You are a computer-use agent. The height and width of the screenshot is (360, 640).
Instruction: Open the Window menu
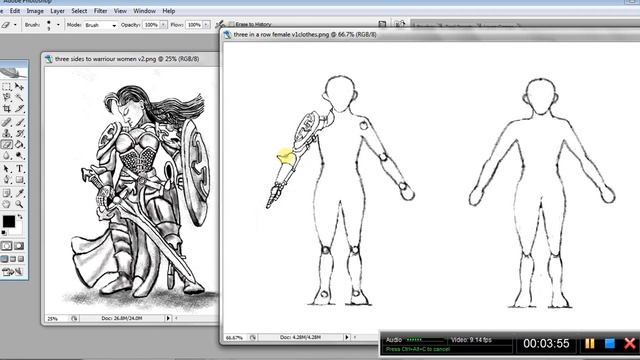(144, 11)
